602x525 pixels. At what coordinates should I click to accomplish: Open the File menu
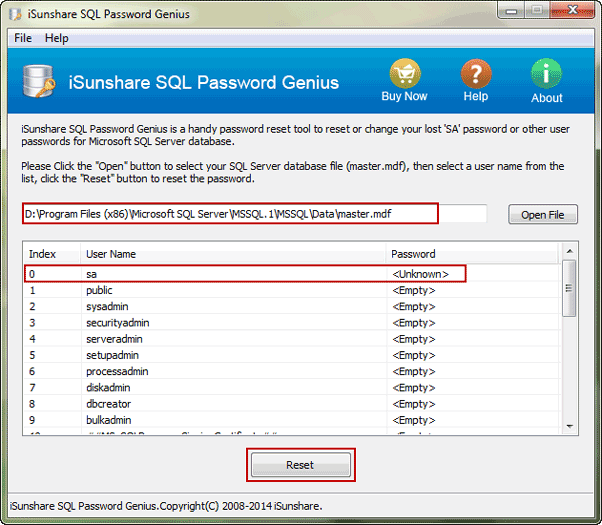point(23,38)
